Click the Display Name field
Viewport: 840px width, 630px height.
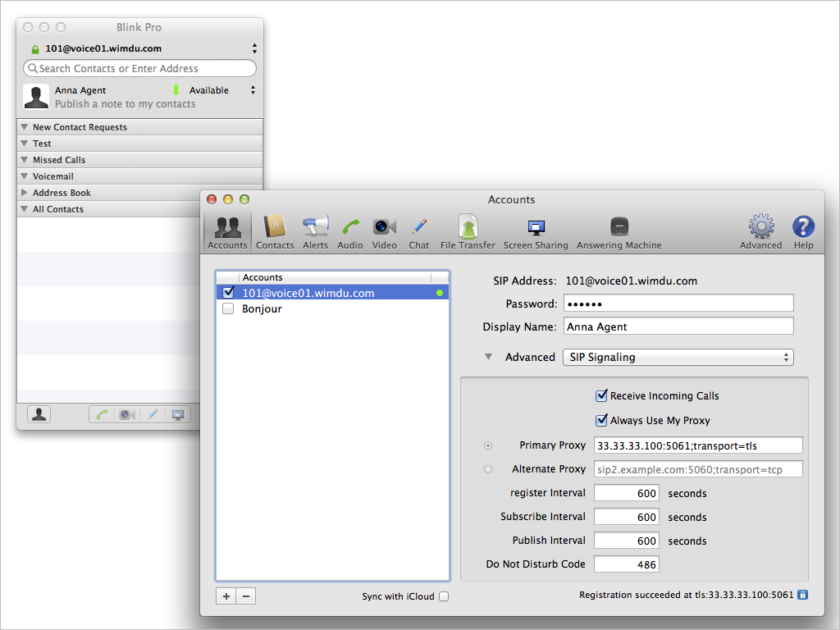(x=678, y=326)
